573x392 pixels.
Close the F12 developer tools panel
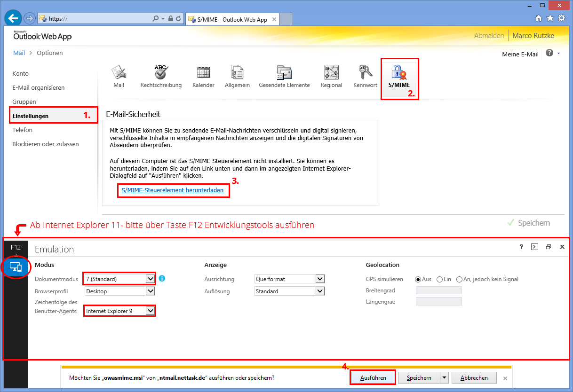[x=562, y=247]
